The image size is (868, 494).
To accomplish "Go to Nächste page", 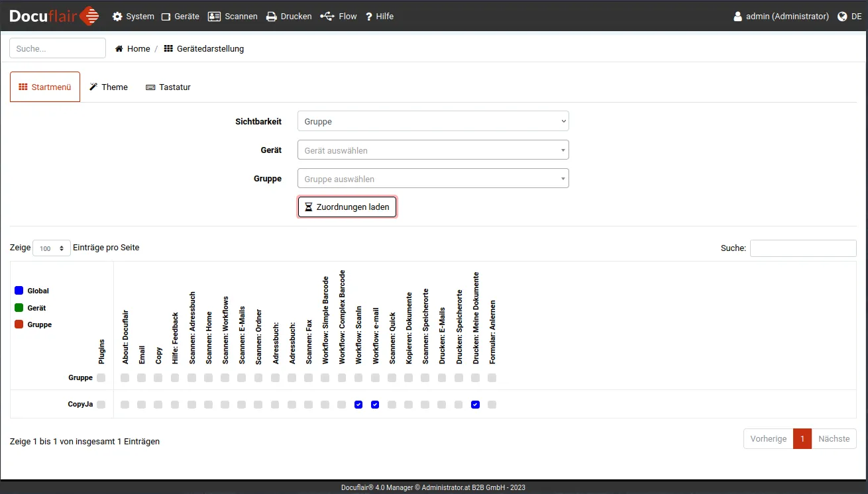I will point(834,439).
